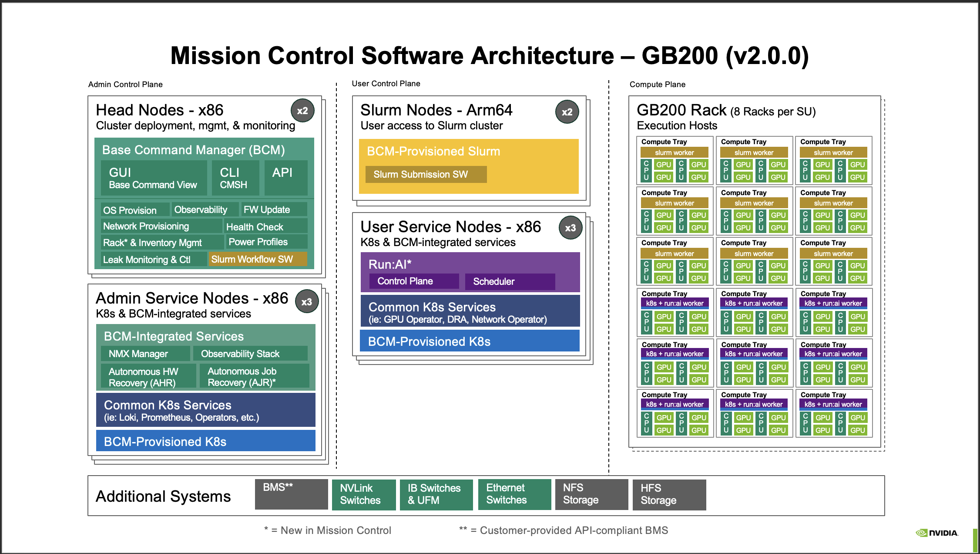Click the Ethernet Switches box
Viewport: 980px width, 554px height.
click(514, 494)
